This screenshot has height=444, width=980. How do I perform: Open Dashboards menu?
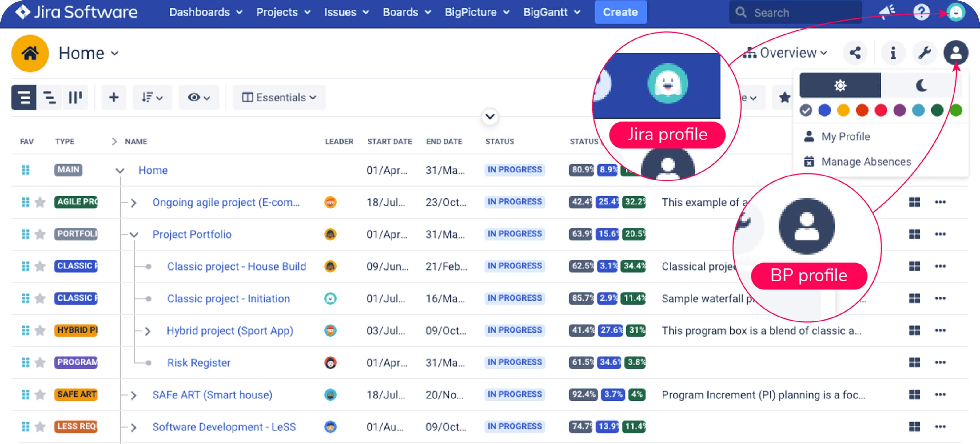206,12
